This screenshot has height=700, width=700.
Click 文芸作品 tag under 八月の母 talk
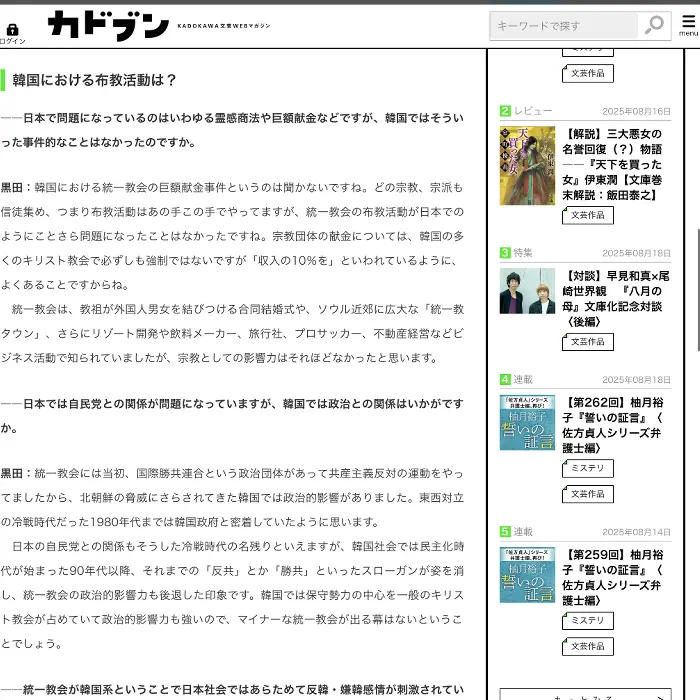588,342
